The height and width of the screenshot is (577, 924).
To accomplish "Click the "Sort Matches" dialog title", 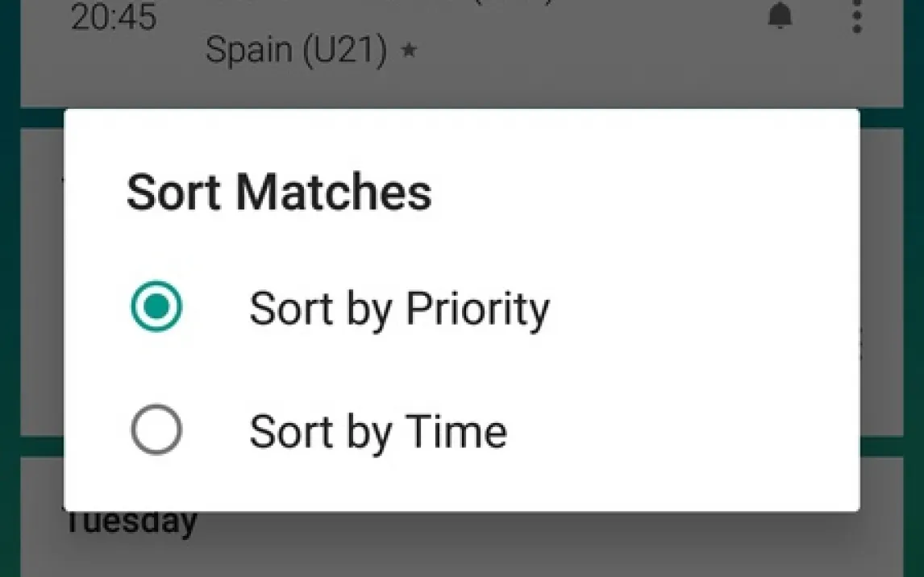I will pos(279,193).
